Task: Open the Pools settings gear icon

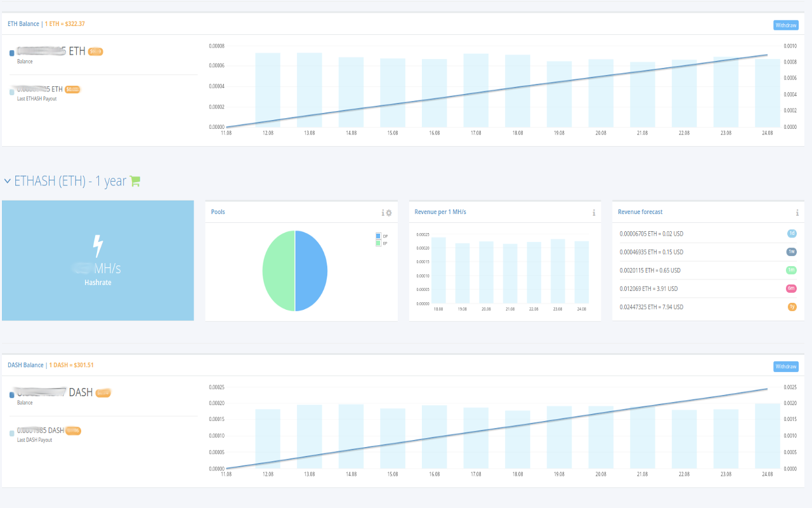Action: pyautogui.click(x=389, y=213)
